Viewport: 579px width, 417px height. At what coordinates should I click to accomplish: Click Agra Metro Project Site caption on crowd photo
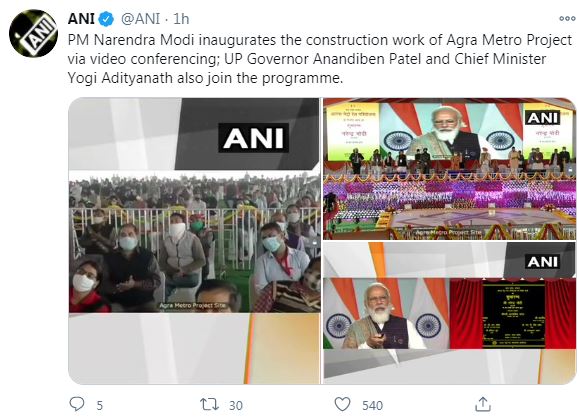192,305
